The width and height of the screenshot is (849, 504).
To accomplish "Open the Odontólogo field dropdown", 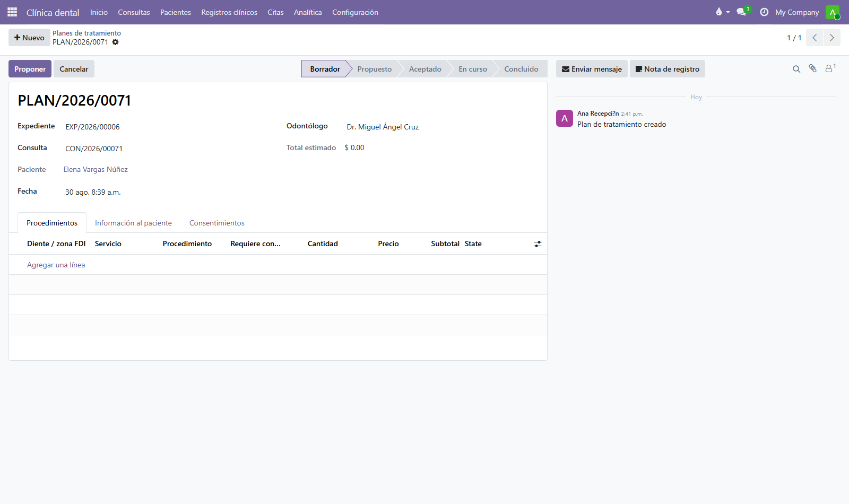I will (440, 127).
